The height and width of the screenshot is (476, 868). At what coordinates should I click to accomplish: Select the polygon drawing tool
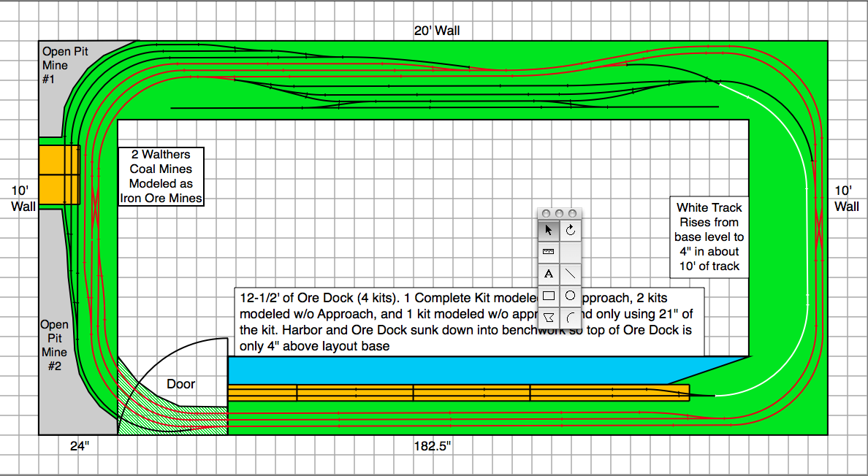click(x=549, y=318)
